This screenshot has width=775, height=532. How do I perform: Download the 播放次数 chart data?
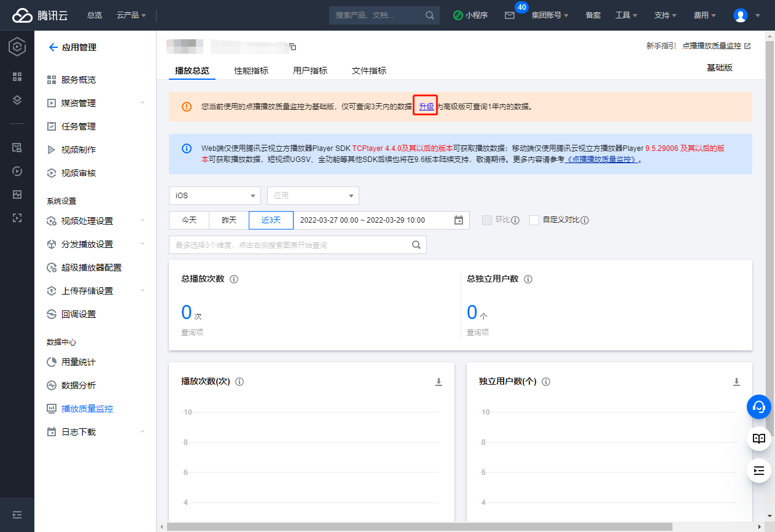438,382
